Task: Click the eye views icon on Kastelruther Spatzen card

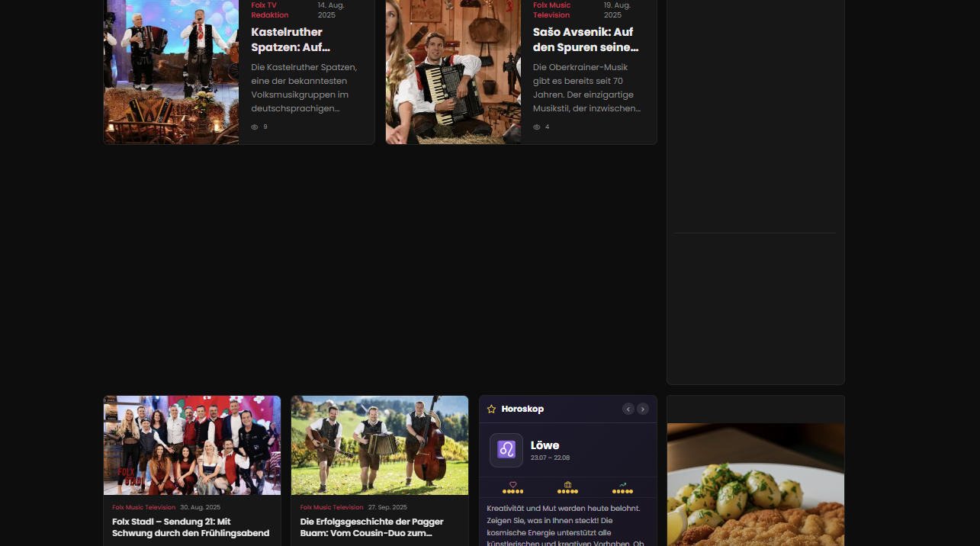Action: point(255,127)
